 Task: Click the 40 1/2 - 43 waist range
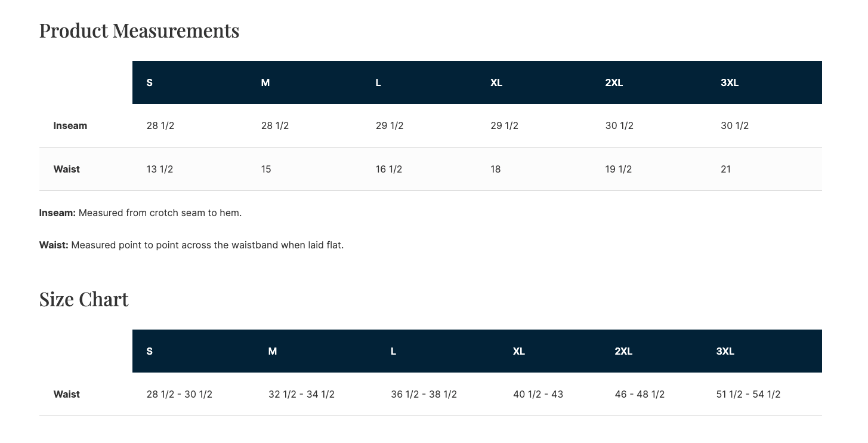click(x=538, y=394)
